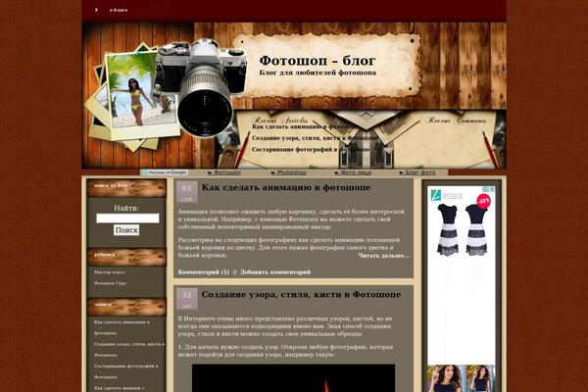588x392 pixels.
Task: Click the 'Найти:' label text
Action: pos(126,208)
